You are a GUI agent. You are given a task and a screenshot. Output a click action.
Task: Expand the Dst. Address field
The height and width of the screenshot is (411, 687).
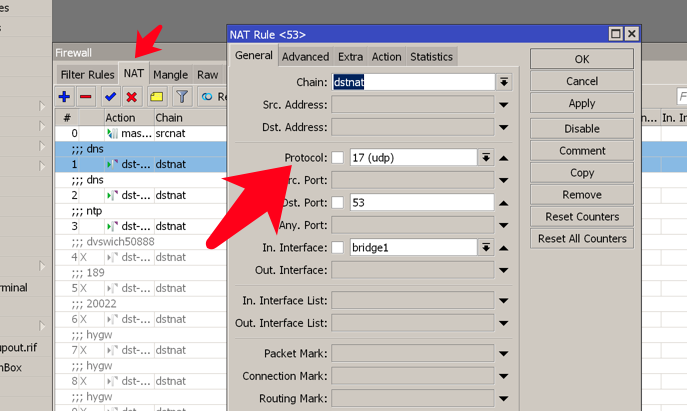pos(504,128)
